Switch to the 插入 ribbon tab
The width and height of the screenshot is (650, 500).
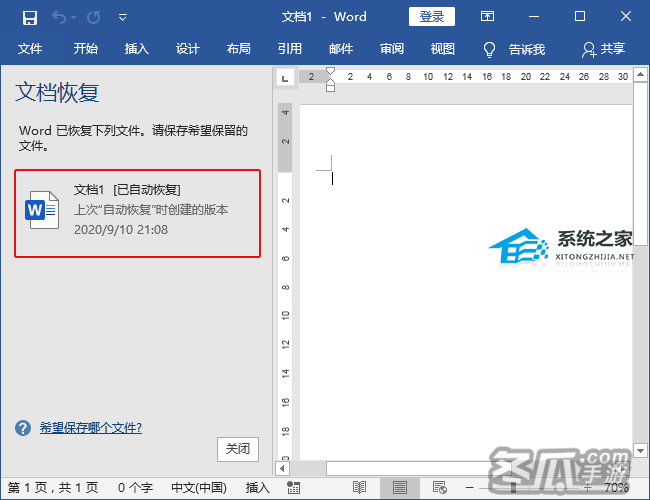click(x=136, y=49)
